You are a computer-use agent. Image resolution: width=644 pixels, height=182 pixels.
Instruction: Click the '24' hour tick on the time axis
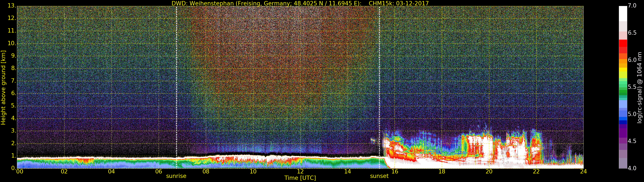click(x=583, y=172)
